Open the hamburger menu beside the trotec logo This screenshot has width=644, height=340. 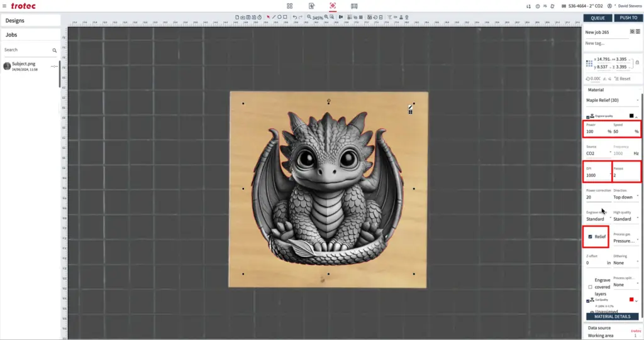pyautogui.click(x=4, y=6)
